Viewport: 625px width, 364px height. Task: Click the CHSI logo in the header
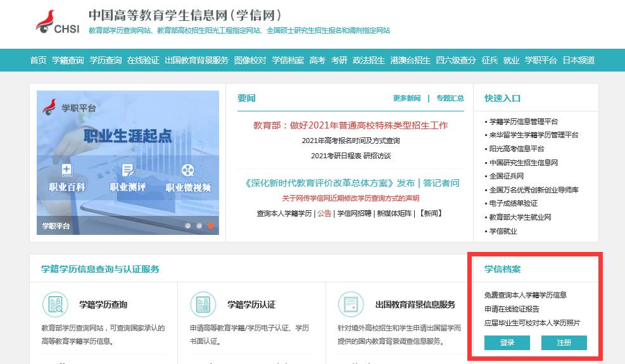coord(58,22)
